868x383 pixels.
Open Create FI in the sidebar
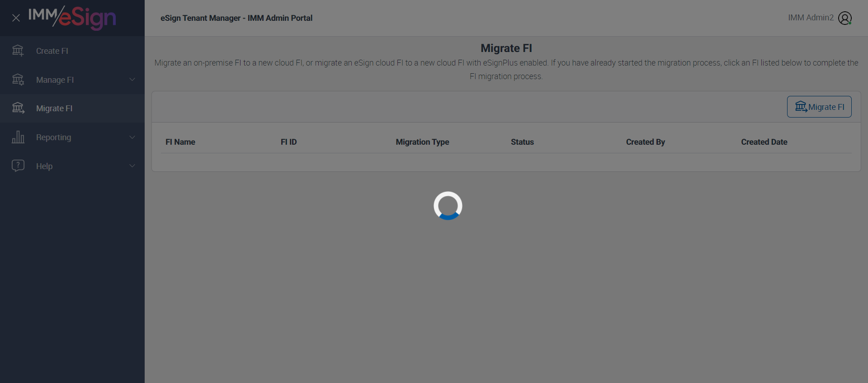(x=72, y=51)
